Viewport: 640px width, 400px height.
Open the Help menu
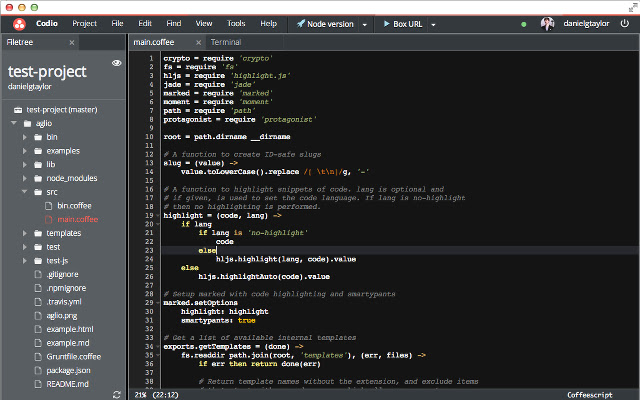pyautogui.click(x=269, y=24)
